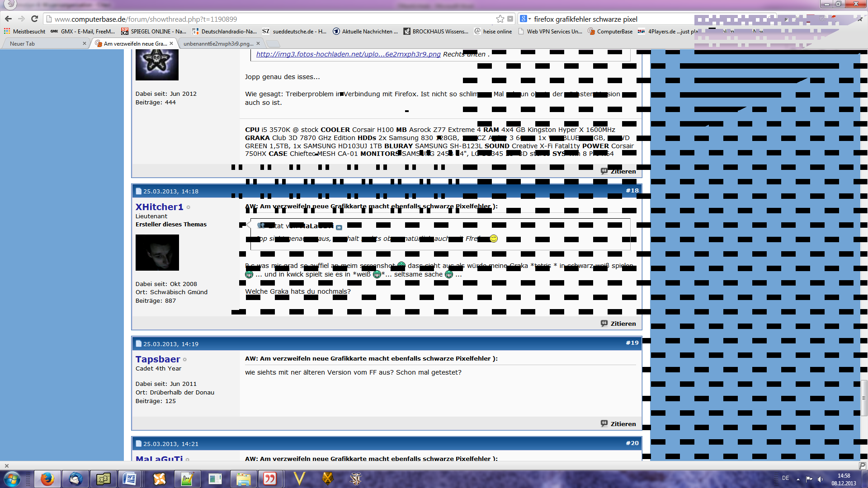Click the browser back arrow button
Viewport: 868px width, 488px height.
point(8,19)
